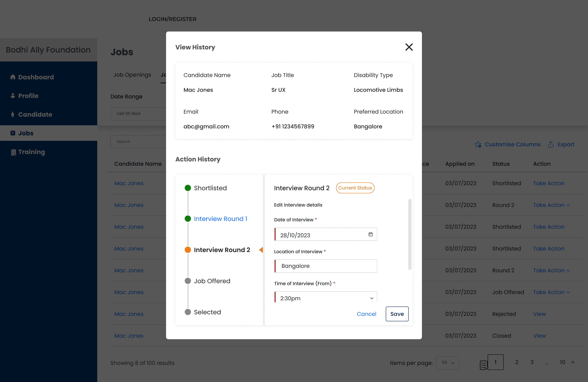The image size is (588, 382).
Task: Click the Customise Columns star icon
Action: [478, 145]
